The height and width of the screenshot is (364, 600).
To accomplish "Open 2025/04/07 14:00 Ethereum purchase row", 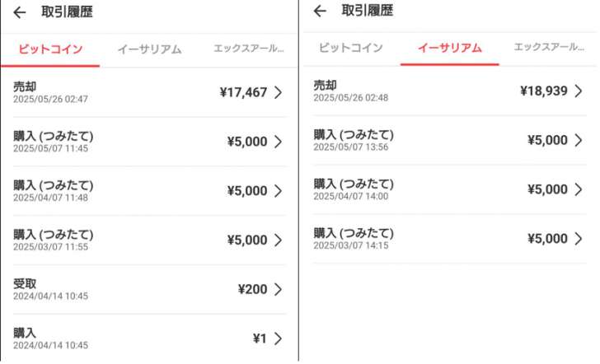I will click(450, 189).
